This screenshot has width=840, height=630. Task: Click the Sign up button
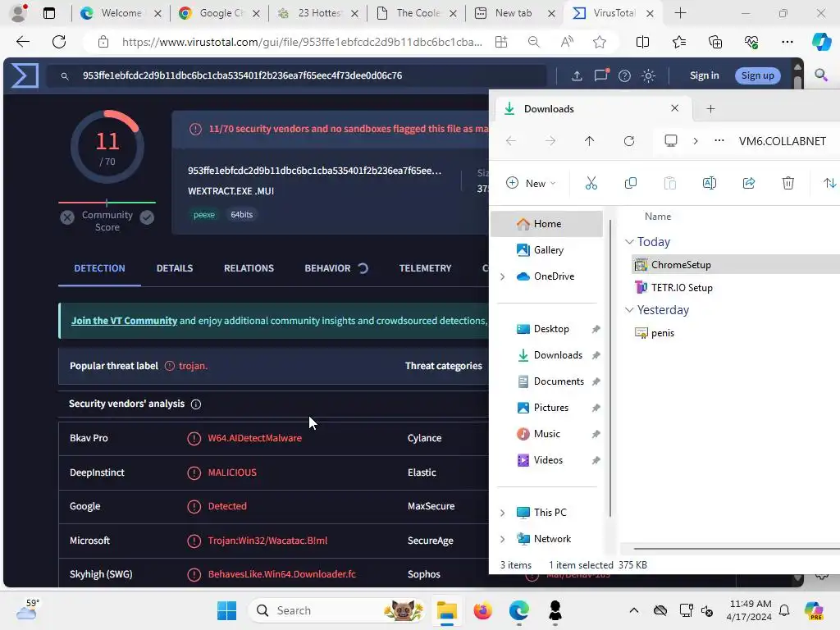coord(757,75)
